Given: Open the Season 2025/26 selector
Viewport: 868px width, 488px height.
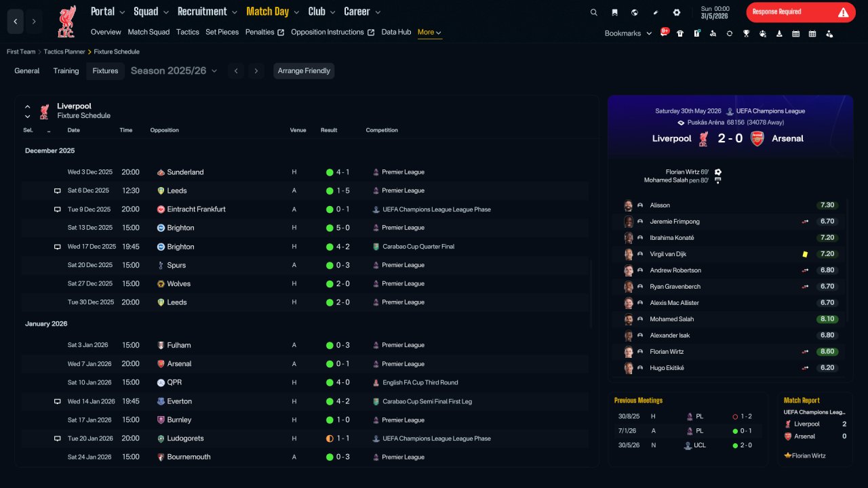Looking at the screenshot, I should click(174, 70).
